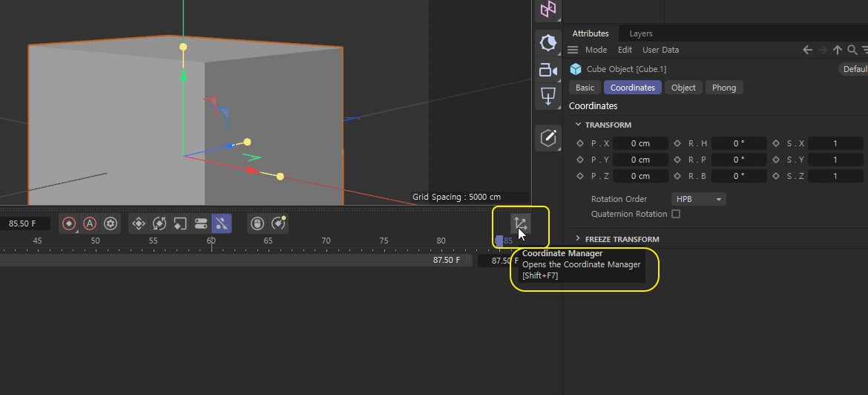868x395 pixels.
Task: Click the edit pencil hexagon icon
Action: point(548,137)
